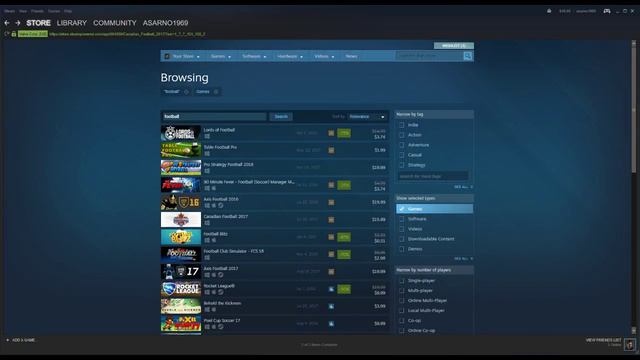This screenshot has width=640, height=360.
Task: Enable the Strategy tag checkbox
Action: point(402,165)
